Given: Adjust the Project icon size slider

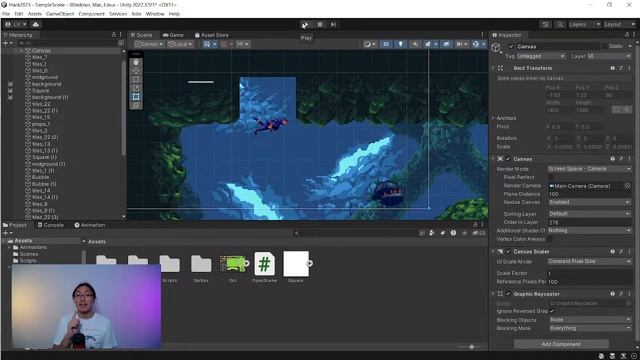Looking at the screenshot, I should 470,347.
